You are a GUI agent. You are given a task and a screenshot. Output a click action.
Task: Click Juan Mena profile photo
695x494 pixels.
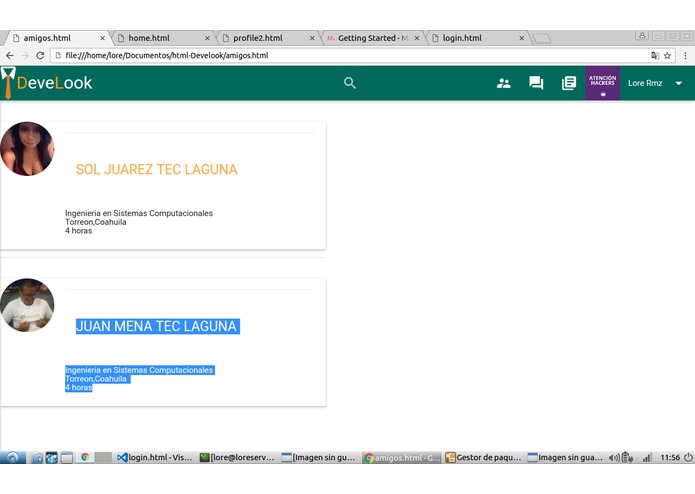coord(27,305)
